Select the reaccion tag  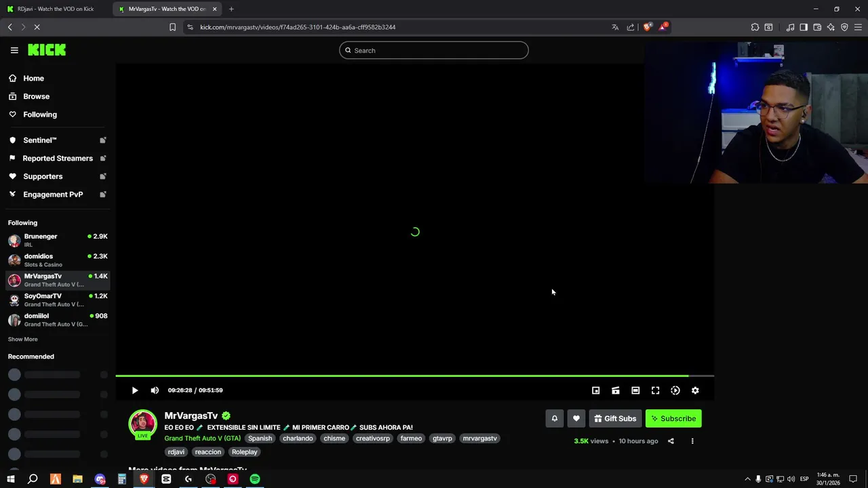(x=208, y=452)
